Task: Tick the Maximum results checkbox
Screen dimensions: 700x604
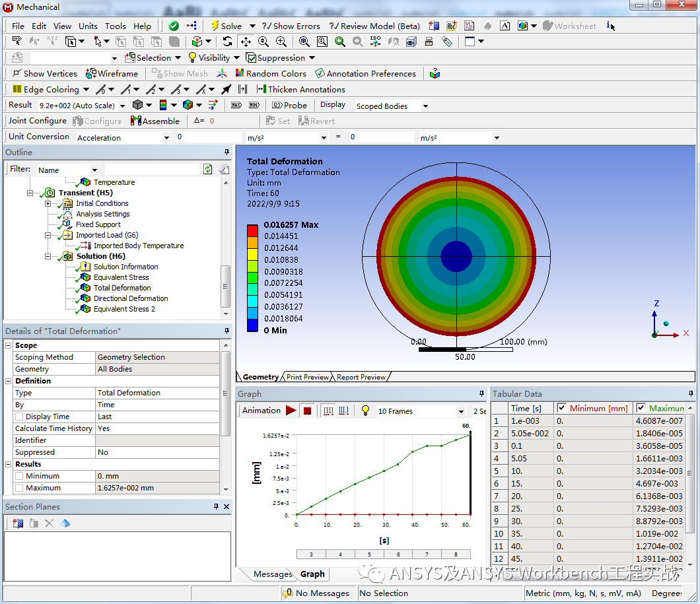Action: pyautogui.click(x=19, y=488)
